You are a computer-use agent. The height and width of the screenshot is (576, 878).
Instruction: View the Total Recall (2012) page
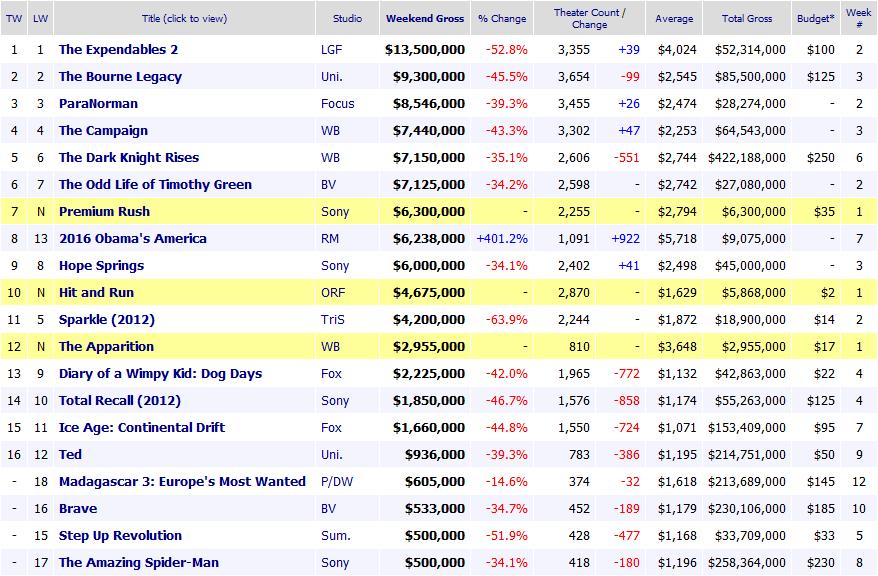[120, 401]
